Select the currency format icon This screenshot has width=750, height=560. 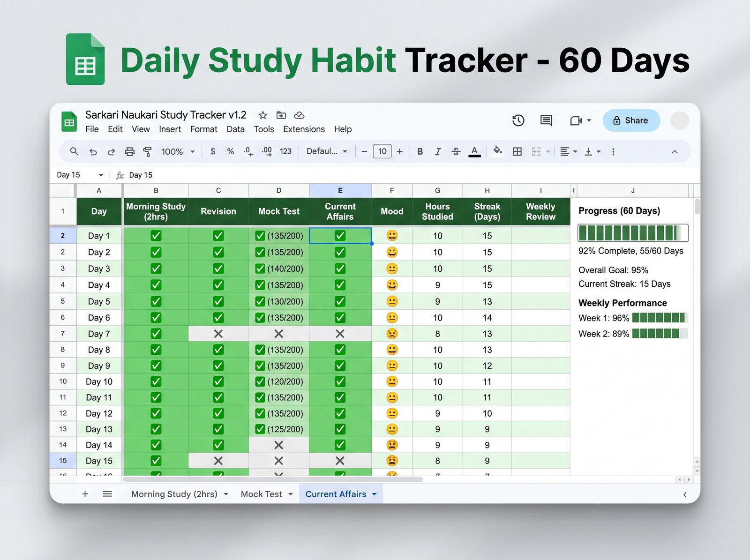pos(213,151)
